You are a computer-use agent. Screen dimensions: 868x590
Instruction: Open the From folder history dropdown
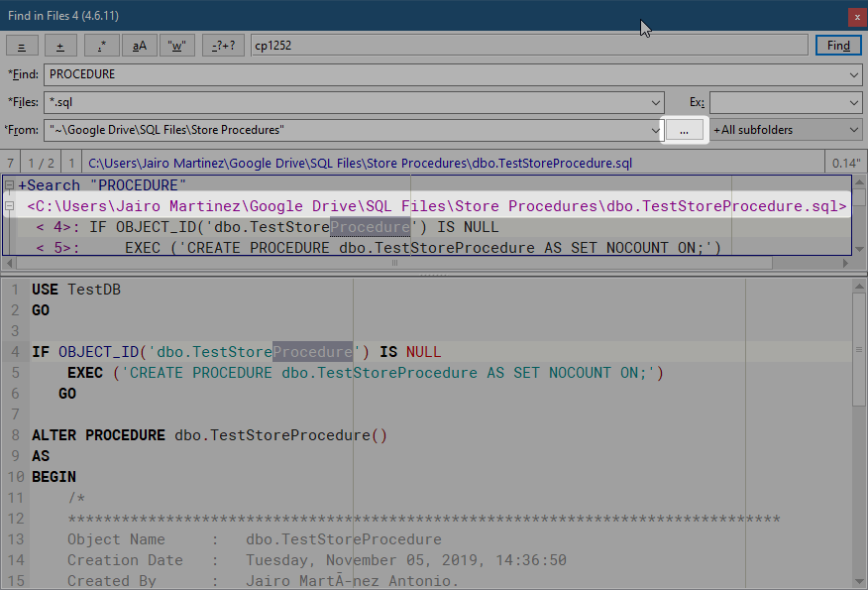(656, 130)
